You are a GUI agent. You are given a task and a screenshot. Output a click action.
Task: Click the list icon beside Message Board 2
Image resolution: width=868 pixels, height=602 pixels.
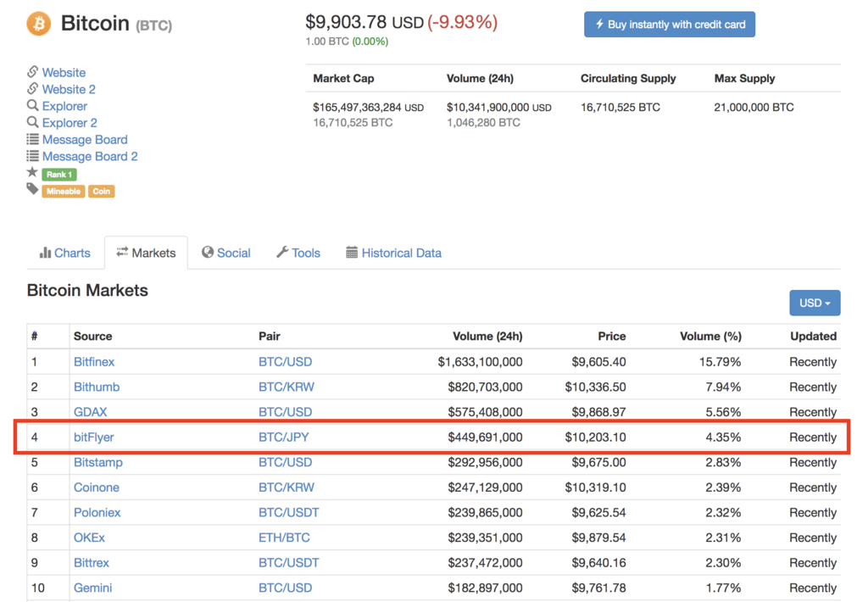[x=33, y=156]
